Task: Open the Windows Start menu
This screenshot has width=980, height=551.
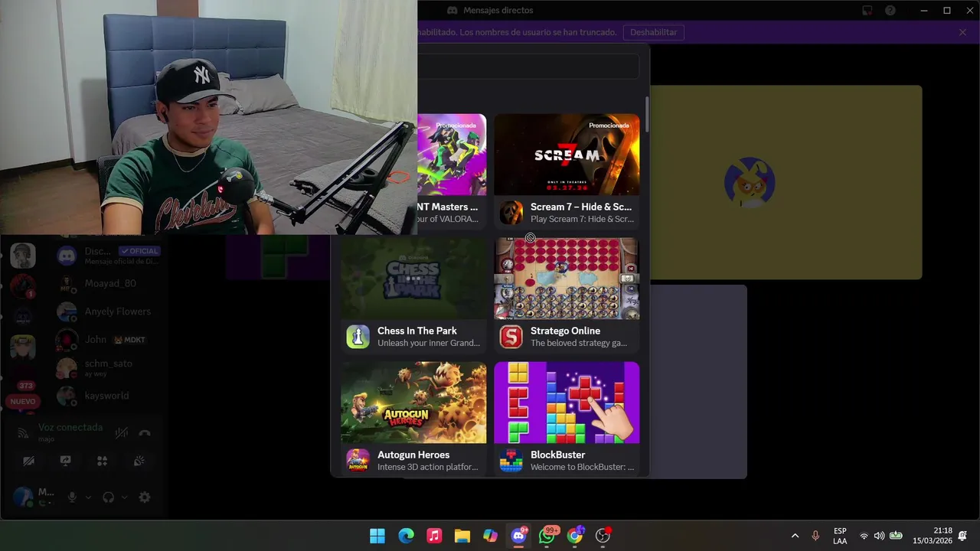Action: pyautogui.click(x=377, y=536)
